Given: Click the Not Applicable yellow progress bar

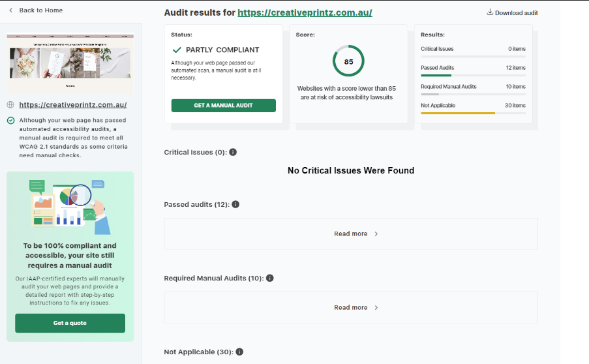Looking at the screenshot, I should point(458,113).
